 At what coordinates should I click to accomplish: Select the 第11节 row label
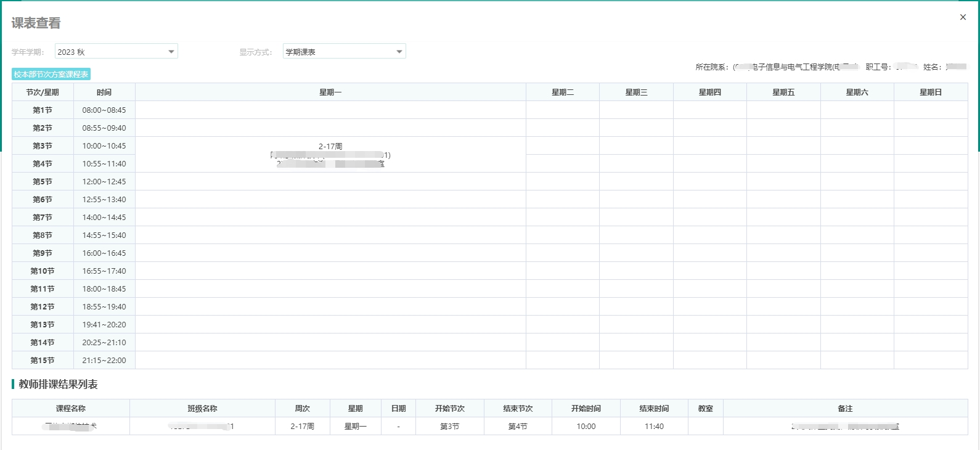tap(43, 288)
